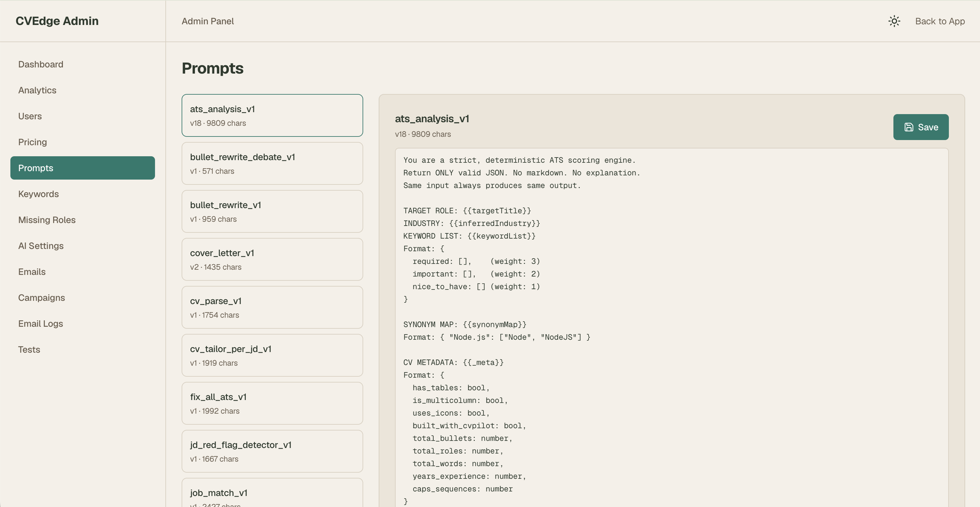The image size is (980, 507).
Task: Click the 'TARGET ROLE: {{targetTitle}}' line
Action: click(467, 211)
